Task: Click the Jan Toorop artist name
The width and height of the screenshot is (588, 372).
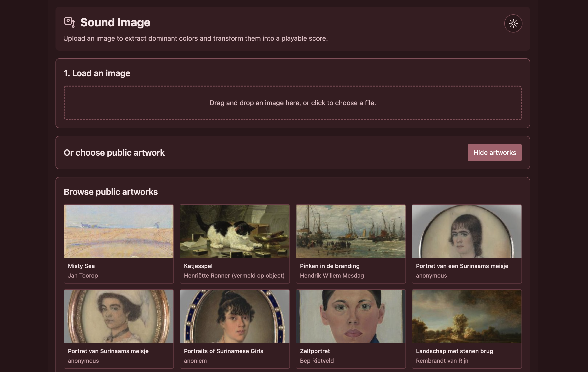Action: (x=83, y=276)
